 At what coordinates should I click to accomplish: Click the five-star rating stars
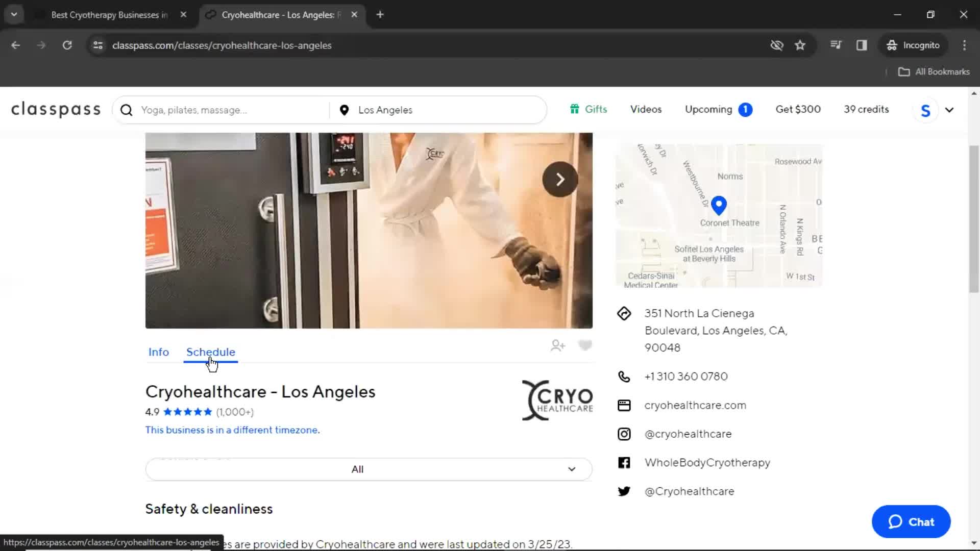tap(187, 412)
